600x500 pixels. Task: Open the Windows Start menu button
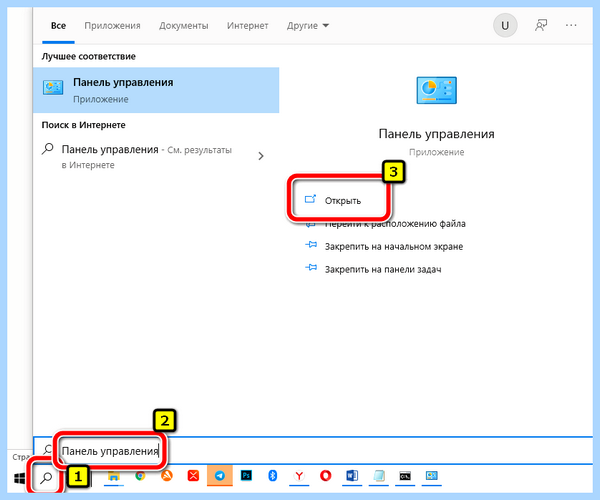19,478
